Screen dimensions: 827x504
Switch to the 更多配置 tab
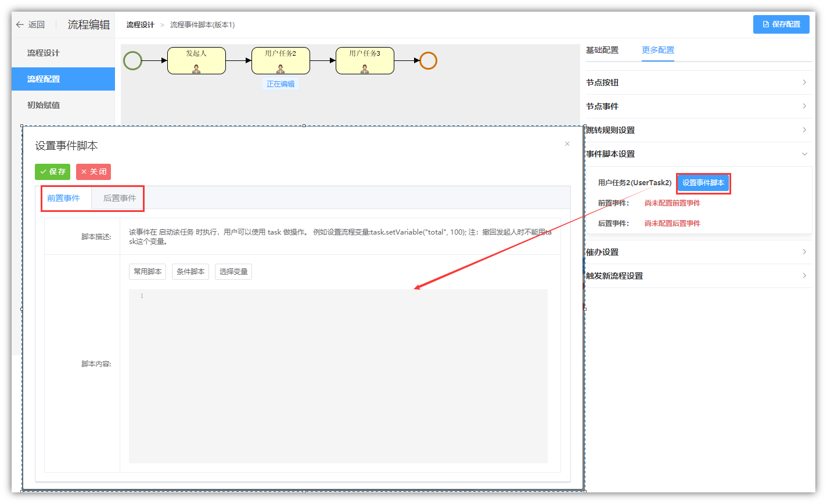[x=658, y=50]
